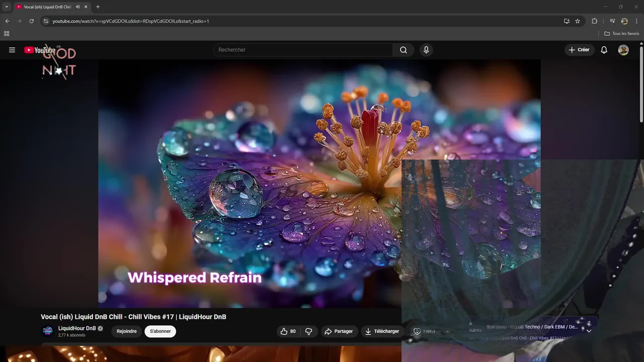644x362 pixels.
Task: Close the Vocal (ish) Liquid DnB tab
Action: (86, 7)
